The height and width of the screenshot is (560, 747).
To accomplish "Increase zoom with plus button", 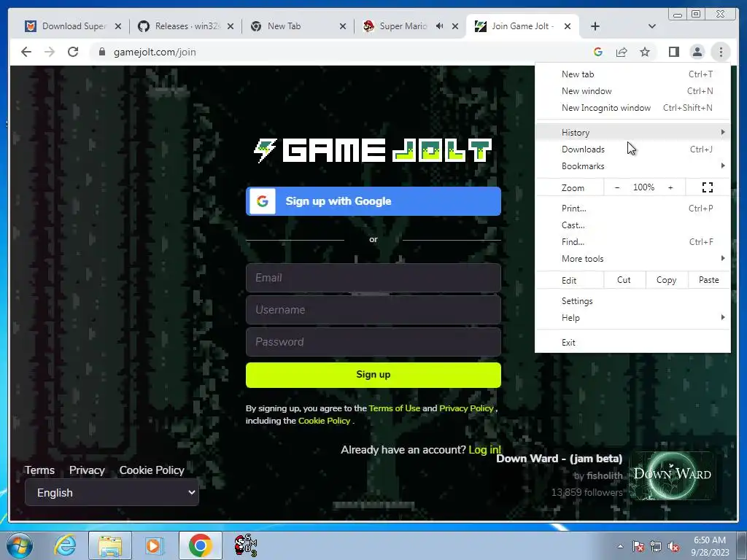I will point(670,187).
